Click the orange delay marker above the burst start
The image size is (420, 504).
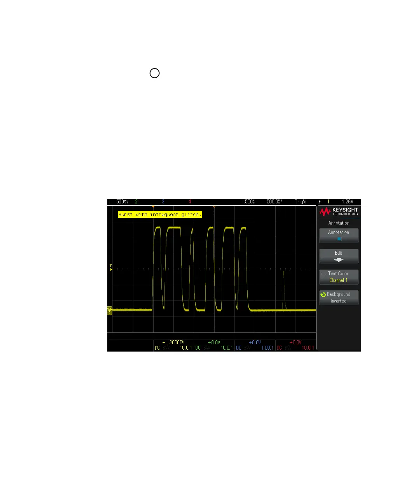(153, 206)
